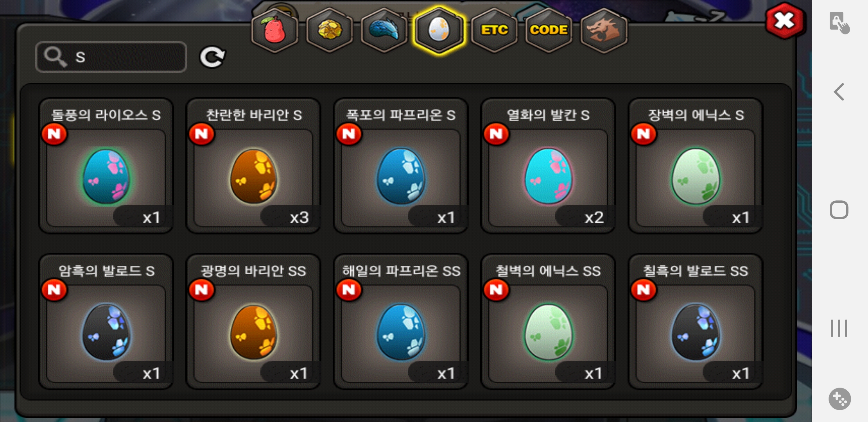Select the 장벽의 에닉스 S green egg
868x422 pixels.
[x=696, y=166]
